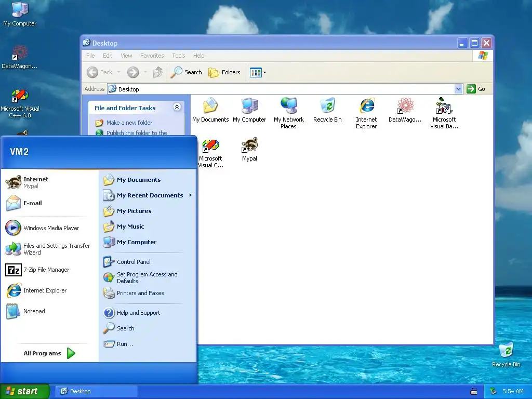The height and width of the screenshot is (399, 532).
Task: Click the Back toolbar button
Action: (99, 72)
